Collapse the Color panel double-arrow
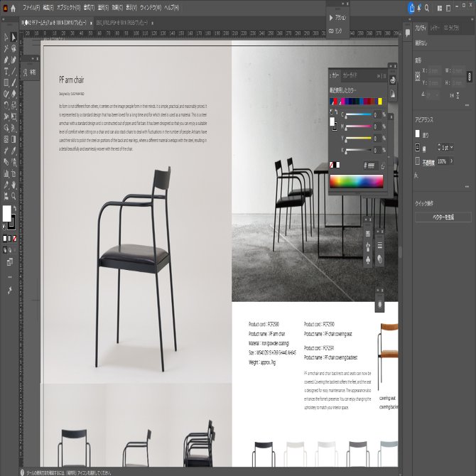Viewport: 476px width, 476px height. coord(379,76)
